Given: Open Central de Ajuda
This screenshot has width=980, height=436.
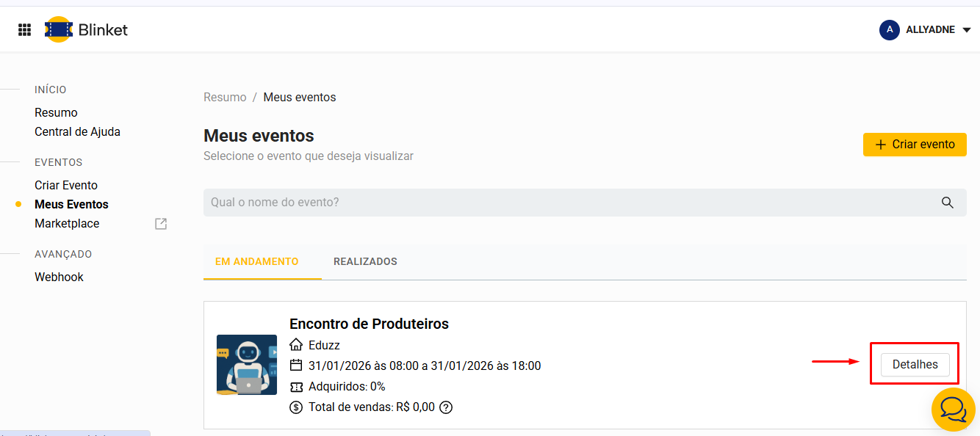Looking at the screenshot, I should click(x=77, y=132).
